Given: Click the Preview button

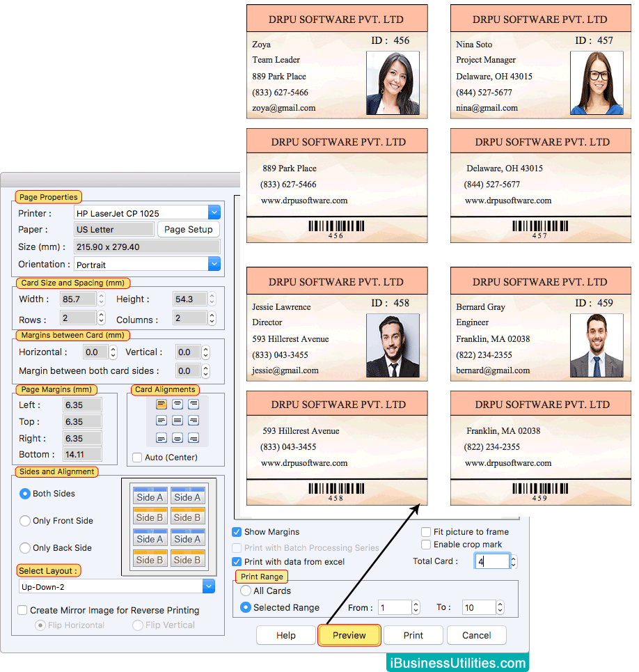Looking at the screenshot, I should 349,635.
